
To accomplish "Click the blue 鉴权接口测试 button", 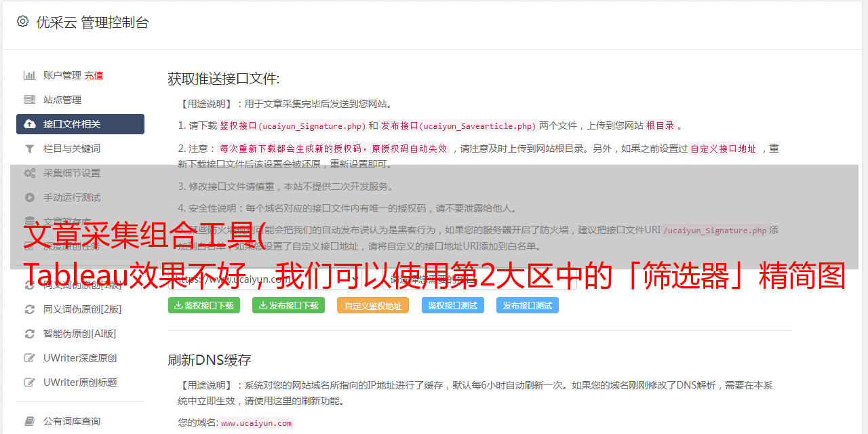I will click(x=453, y=305).
